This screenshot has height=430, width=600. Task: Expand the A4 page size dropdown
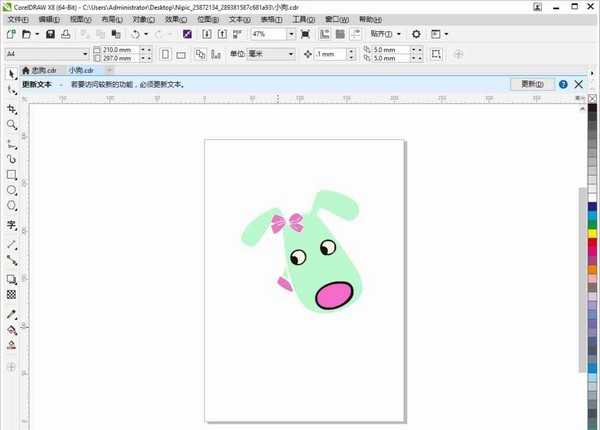[x=84, y=53]
